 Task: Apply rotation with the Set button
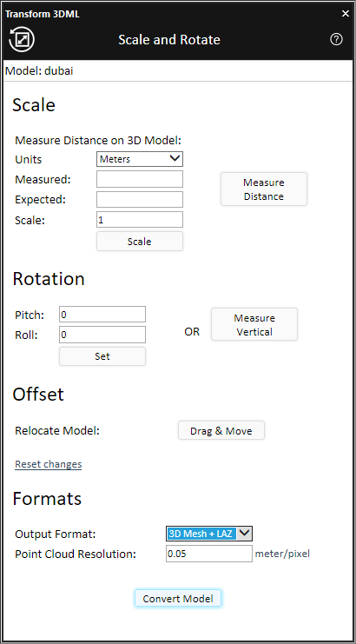pos(102,356)
